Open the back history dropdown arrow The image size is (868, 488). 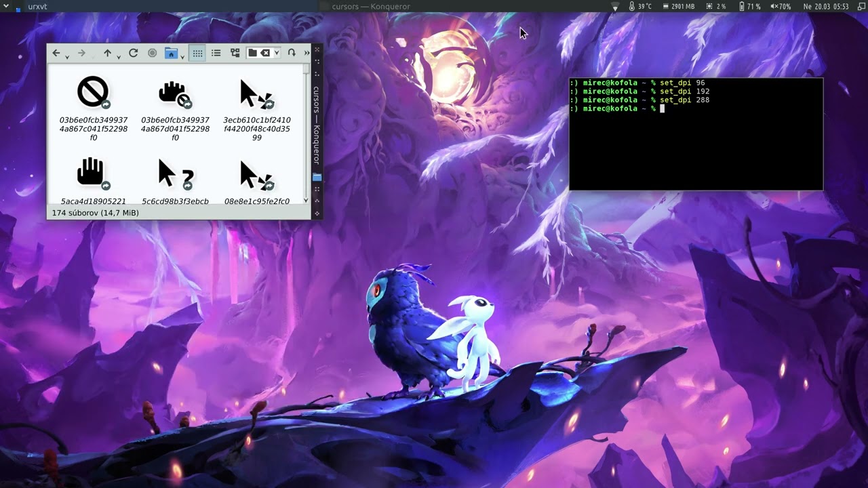click(67, 56)
